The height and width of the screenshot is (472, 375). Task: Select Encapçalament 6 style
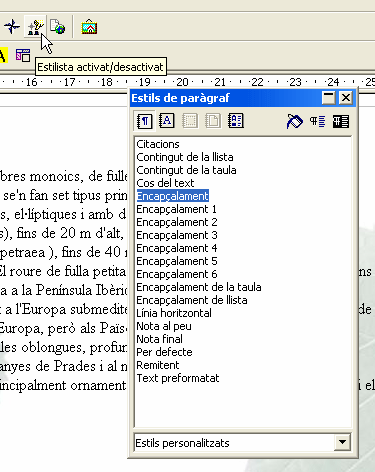click(x=177, y=274)
